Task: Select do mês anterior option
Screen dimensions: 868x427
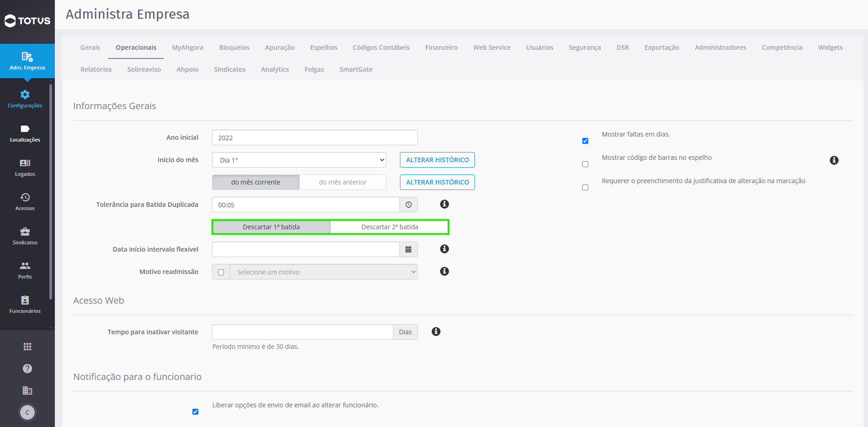Action: [x=343, y=182]
